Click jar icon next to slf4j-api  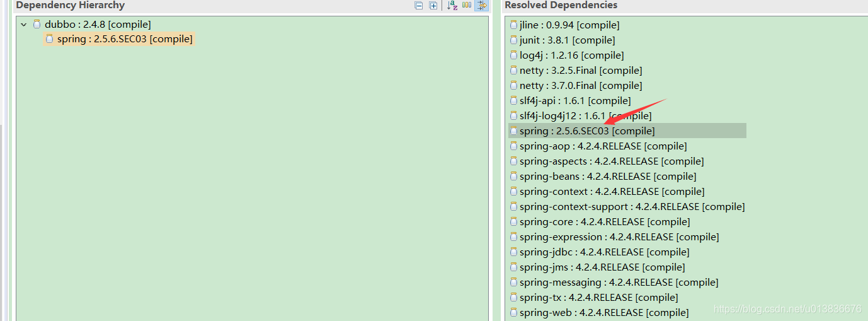click(x=513, y=101)
